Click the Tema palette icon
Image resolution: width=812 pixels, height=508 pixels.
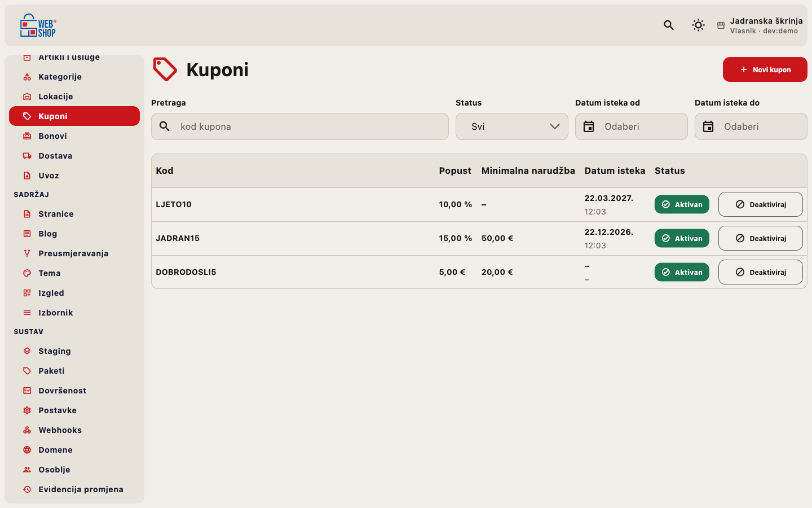pyautogui.click(x=27, y=273)
